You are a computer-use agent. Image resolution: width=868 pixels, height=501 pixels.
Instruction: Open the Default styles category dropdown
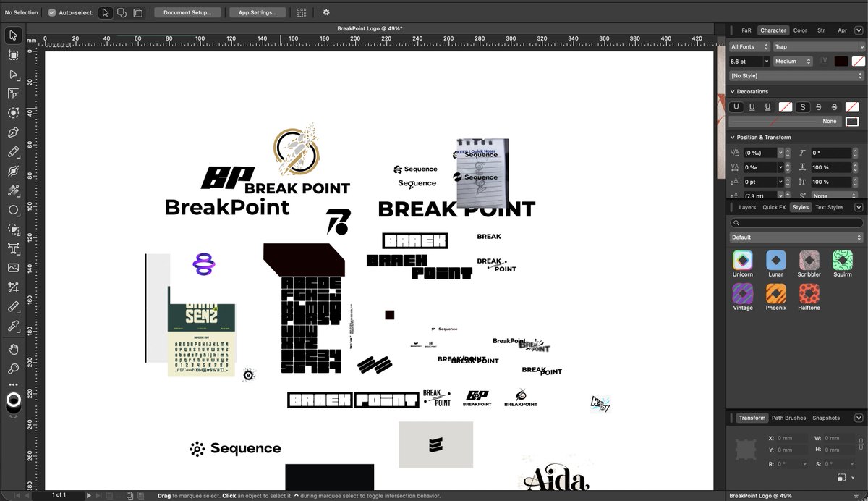796,237
